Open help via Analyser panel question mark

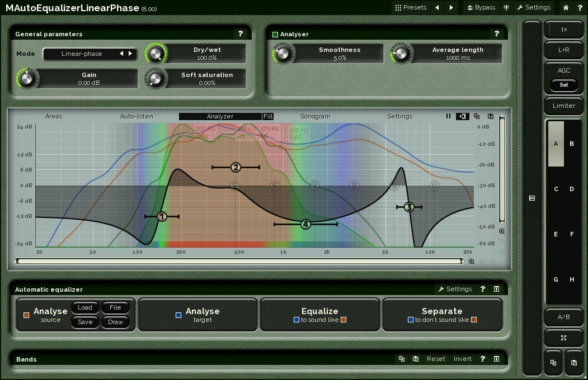point(496,34)
